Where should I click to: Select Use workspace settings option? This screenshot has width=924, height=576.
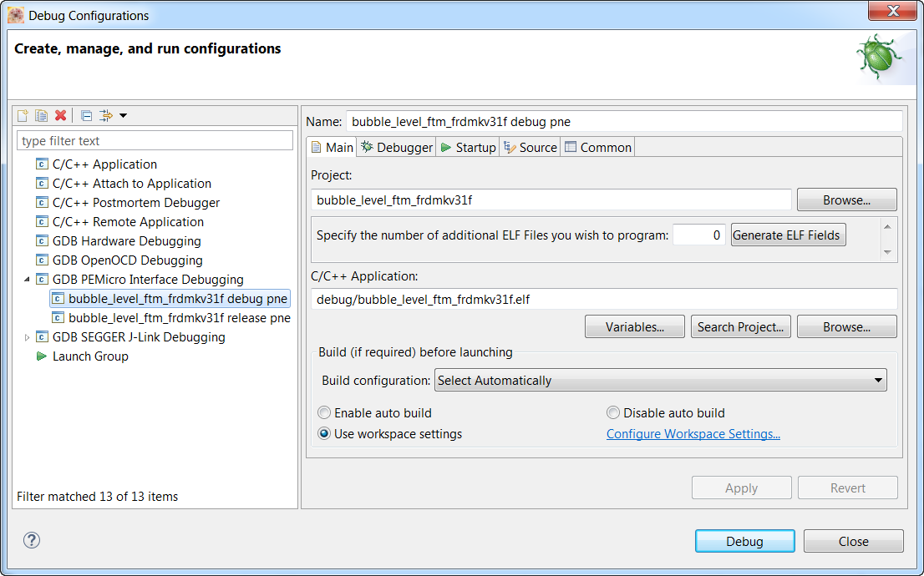click(324, 434)
